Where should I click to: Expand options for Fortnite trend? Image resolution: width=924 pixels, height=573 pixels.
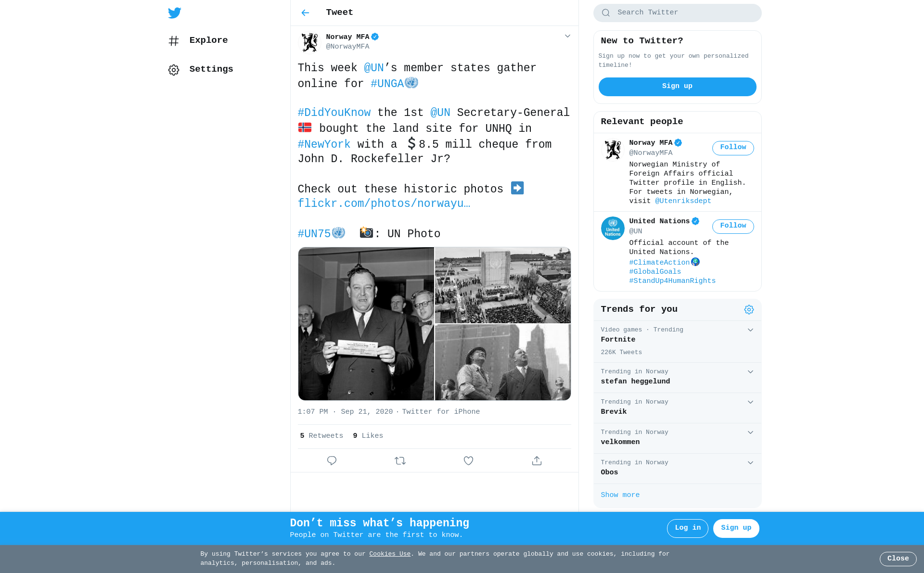[x=750, y=330]
